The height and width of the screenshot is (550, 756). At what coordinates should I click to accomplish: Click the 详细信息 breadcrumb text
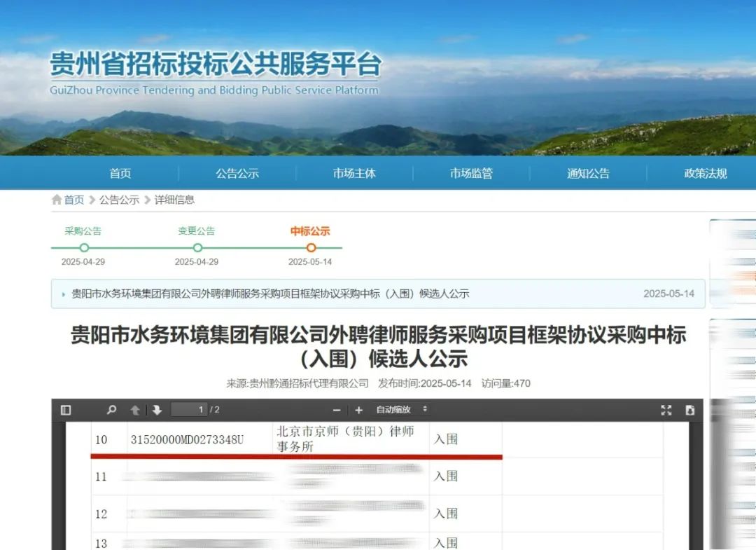pyautogui.click(x=174, y=200)
